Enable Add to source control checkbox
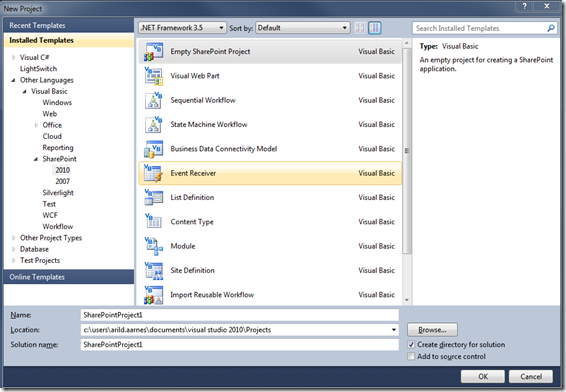This screenshot has height=392, width=566. pos(411,357)
